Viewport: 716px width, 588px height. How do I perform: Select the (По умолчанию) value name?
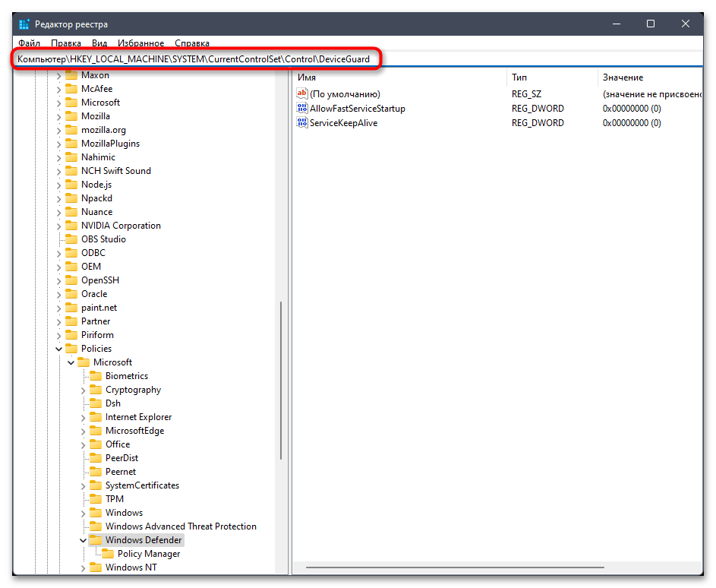345,94
